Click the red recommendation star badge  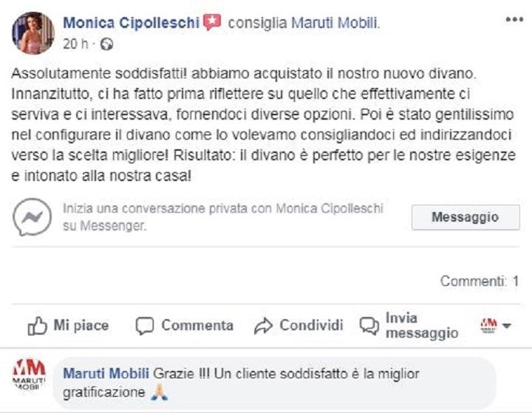(213, 22)
